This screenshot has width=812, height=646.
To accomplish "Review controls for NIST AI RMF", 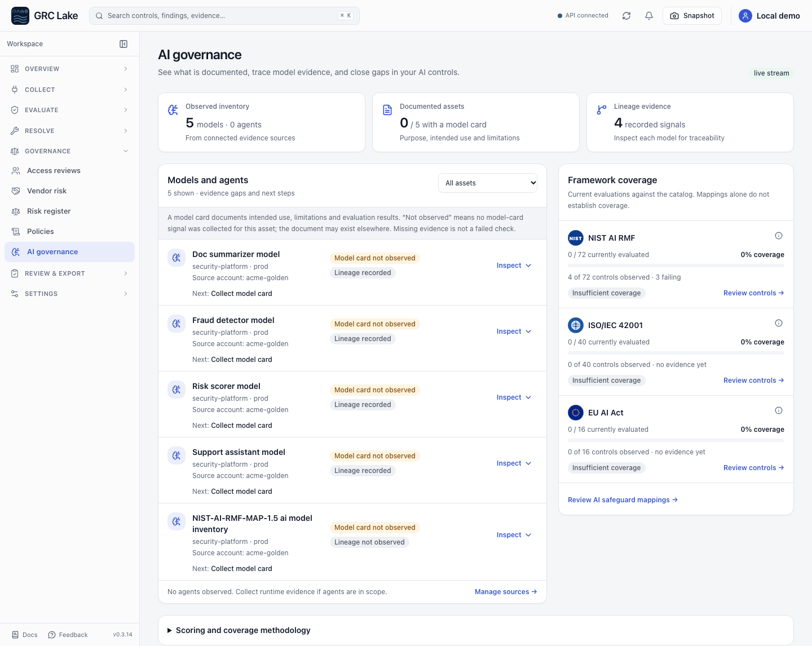I will (x=753, y=293).
